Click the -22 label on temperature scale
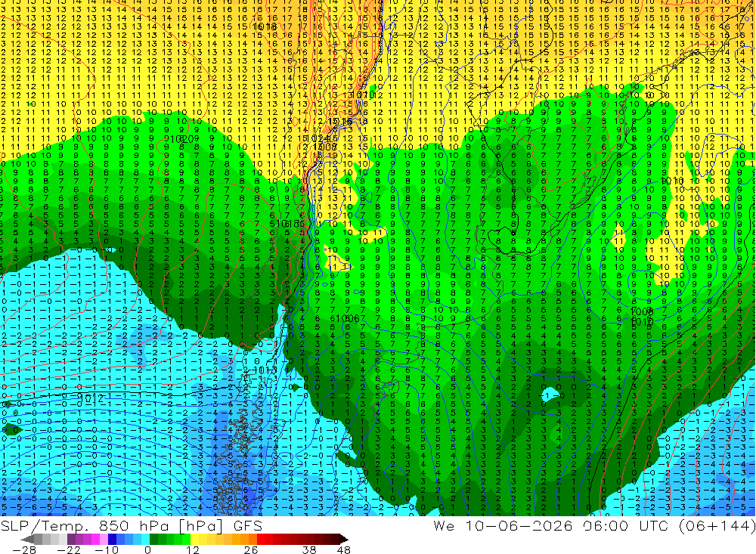 pyautogui.click(x=69, y=549)
